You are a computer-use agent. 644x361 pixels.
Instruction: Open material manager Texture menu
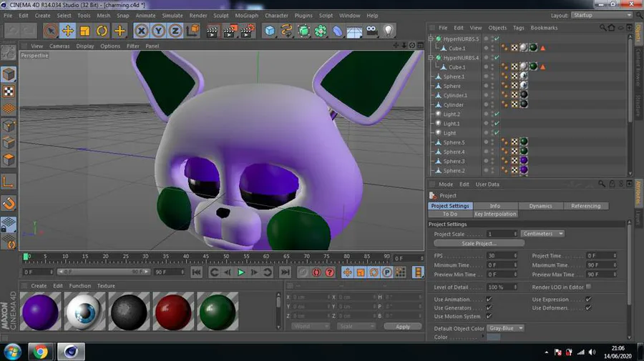[106, 286]
